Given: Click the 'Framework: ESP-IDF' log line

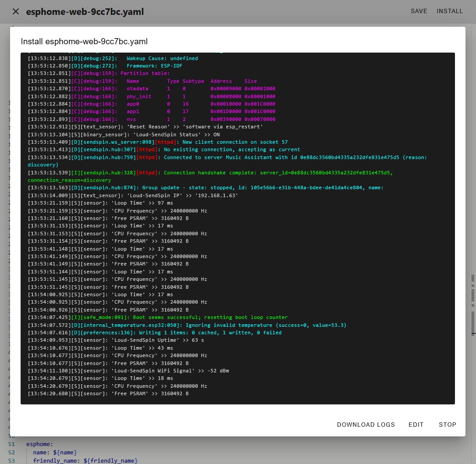Looking at the screenshot, I should 105,66.
